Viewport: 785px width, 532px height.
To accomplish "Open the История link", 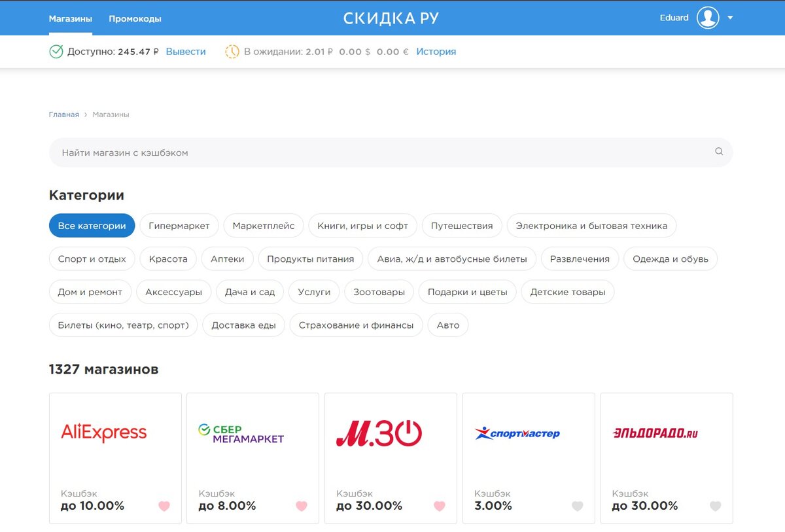I will (437, 51).
